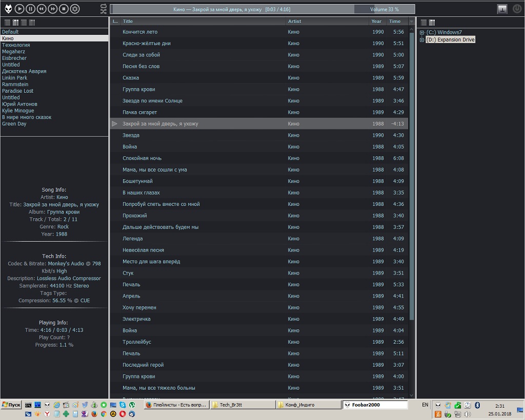Open preferences via the gear icon
The width and height of the screenshot is (525, 420).
[x=75, y=9]
